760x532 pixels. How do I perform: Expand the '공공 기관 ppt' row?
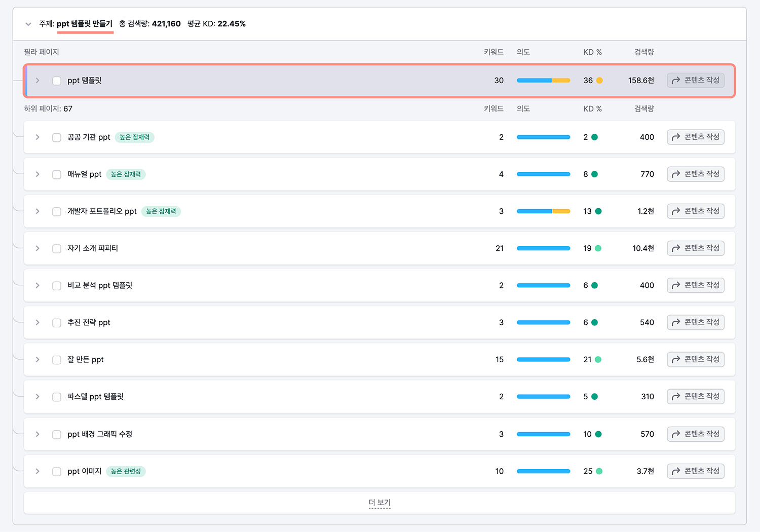pos(37,137)
